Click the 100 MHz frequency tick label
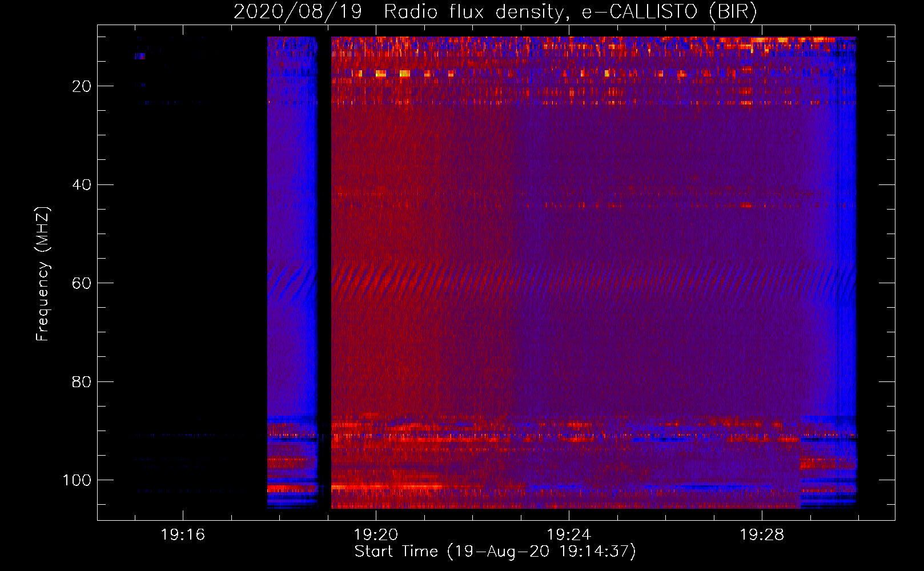Viewport: 924px width, 571px height. [x=77, y=480]
